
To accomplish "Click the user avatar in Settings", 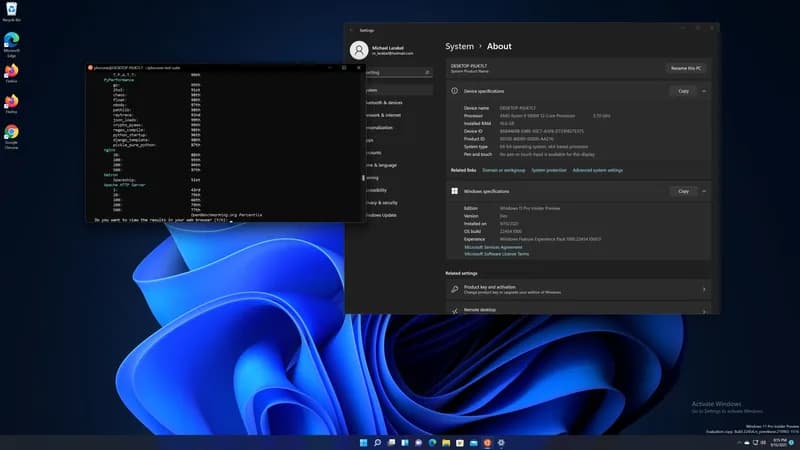I will click(359, 50).
